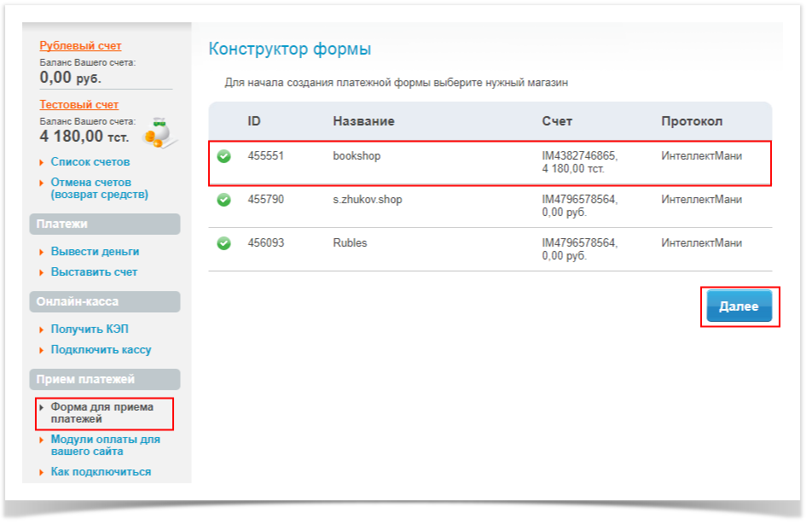Click the Онлайн-касса section header
Viewport: 812px width, 525px height.
(x=105, y=301)
